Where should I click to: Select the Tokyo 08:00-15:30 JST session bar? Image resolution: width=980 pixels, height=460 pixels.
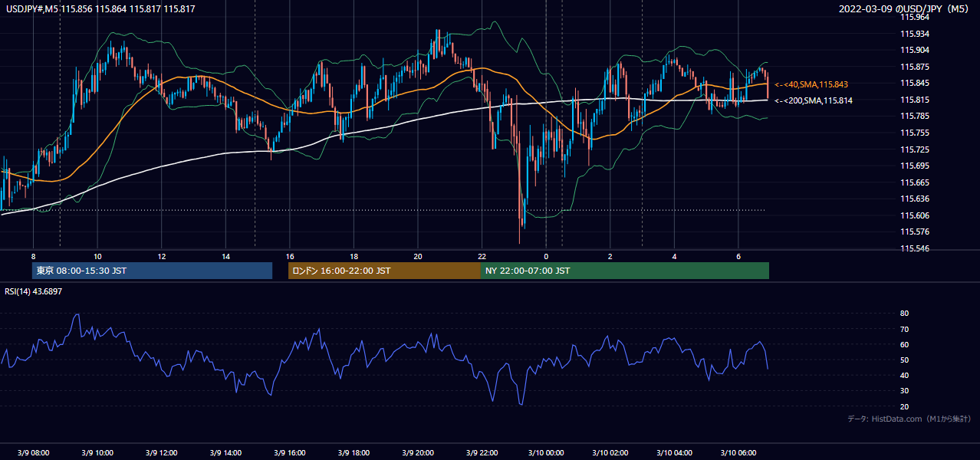click(x=152, y=271)
